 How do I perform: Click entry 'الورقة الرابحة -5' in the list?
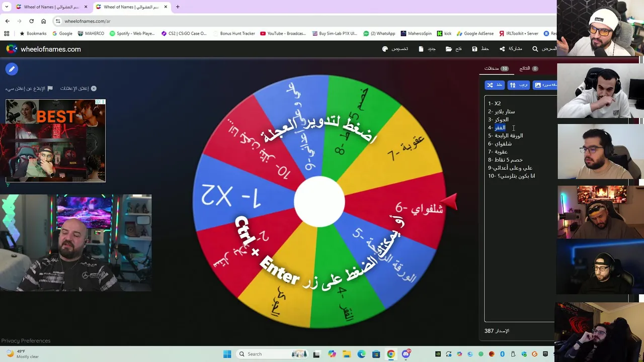point(505,136)
